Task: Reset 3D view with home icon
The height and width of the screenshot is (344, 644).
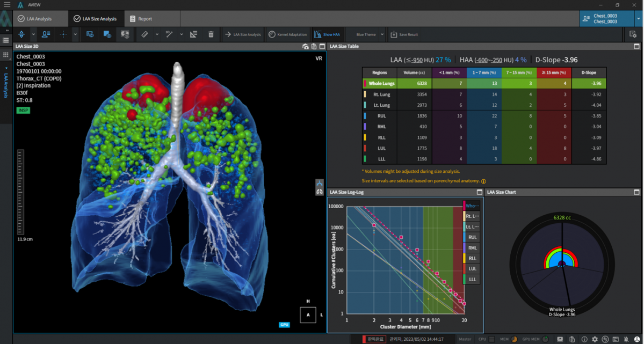Action: pos(305,47)
